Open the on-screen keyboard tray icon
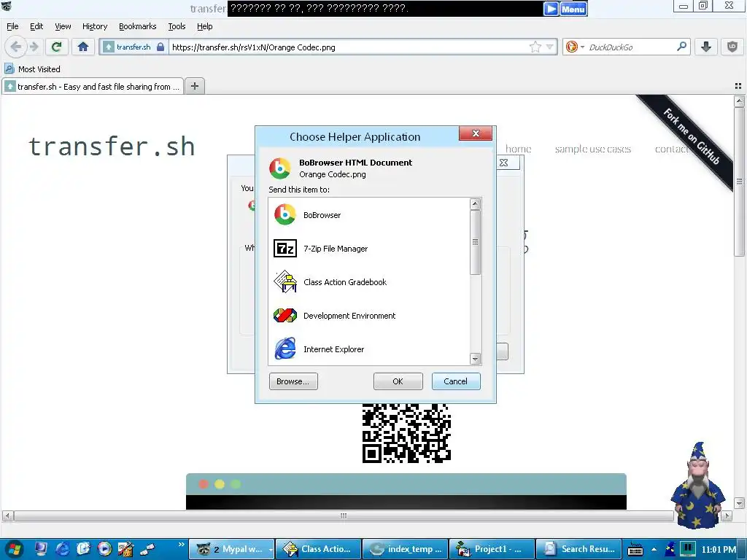 coord(635,549)
